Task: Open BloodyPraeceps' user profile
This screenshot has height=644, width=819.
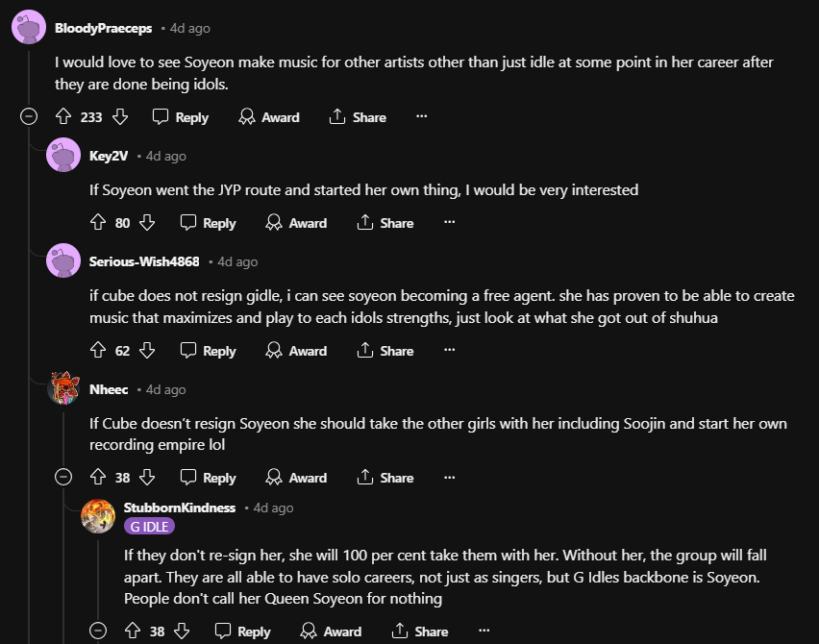Action: (x=103, y=28)
